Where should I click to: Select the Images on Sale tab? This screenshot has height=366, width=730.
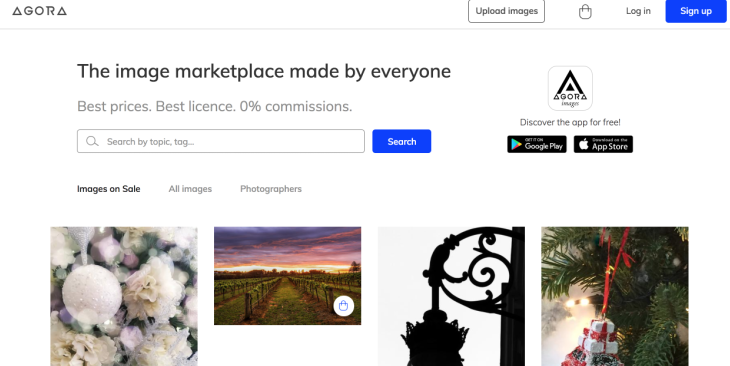(x=108, y=189)
